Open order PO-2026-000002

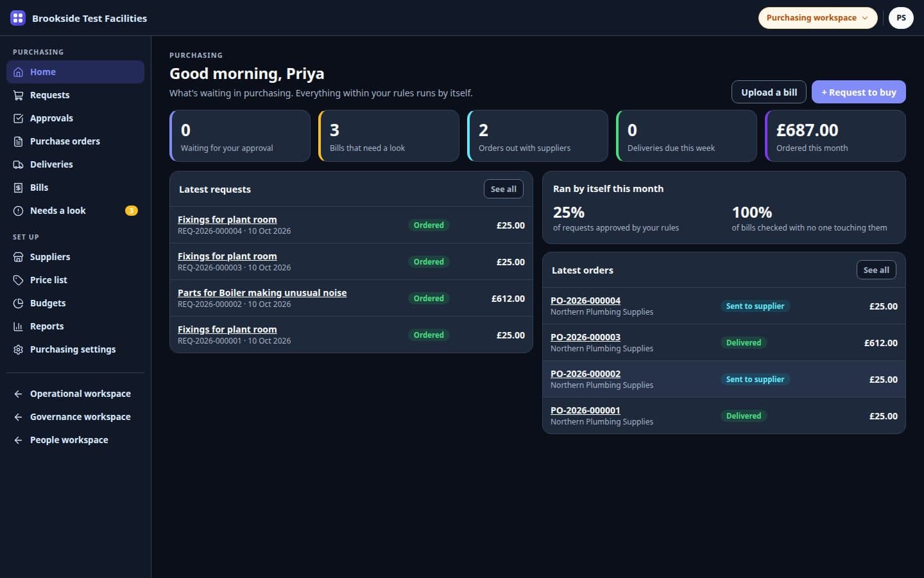[x=585, y=374]
